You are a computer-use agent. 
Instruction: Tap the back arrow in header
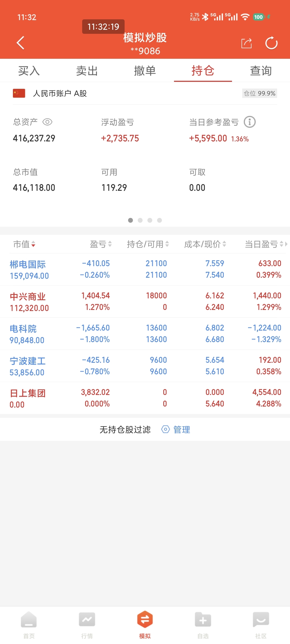(20, 43)
